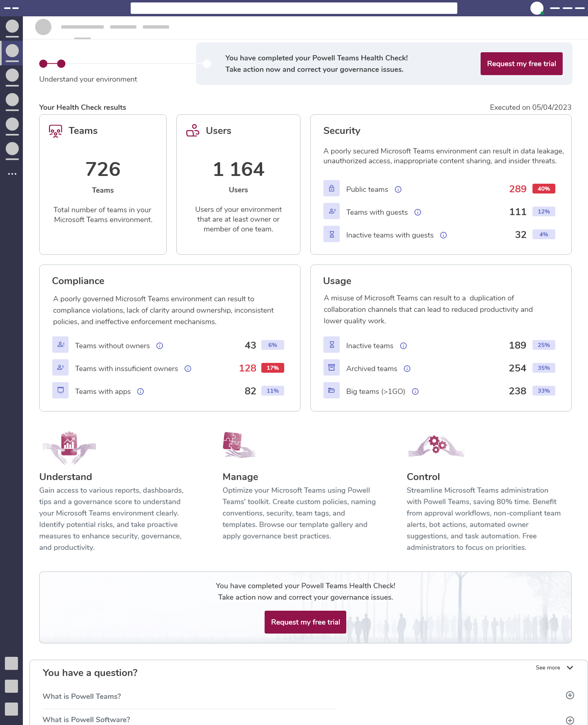
Task: Click the Users card person icon
Action: tap(193, 131)
